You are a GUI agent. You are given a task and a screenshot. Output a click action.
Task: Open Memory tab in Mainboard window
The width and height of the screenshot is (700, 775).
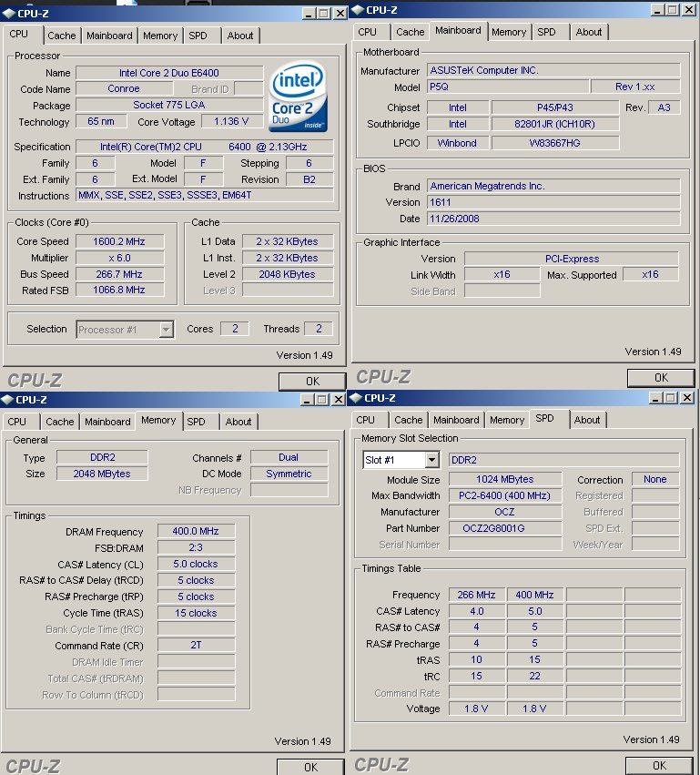pos(509,32)
